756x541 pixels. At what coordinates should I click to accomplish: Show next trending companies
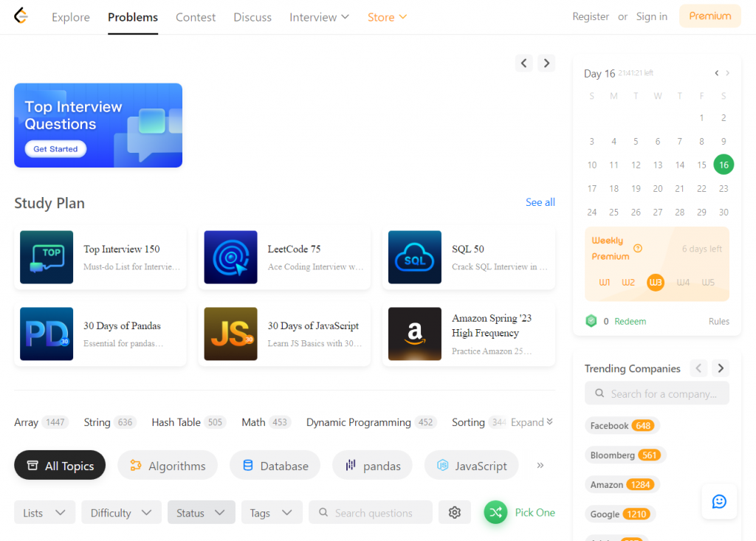click(x=721, y=368)
